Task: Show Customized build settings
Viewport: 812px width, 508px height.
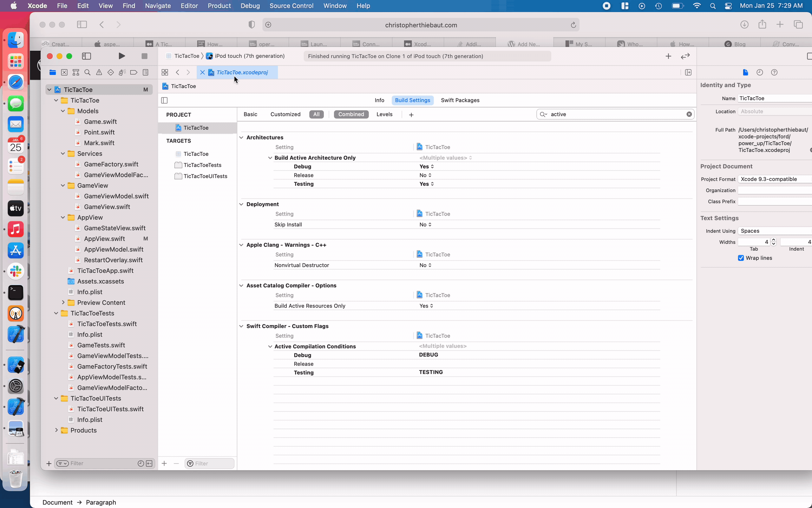Action: coord(285,114)
